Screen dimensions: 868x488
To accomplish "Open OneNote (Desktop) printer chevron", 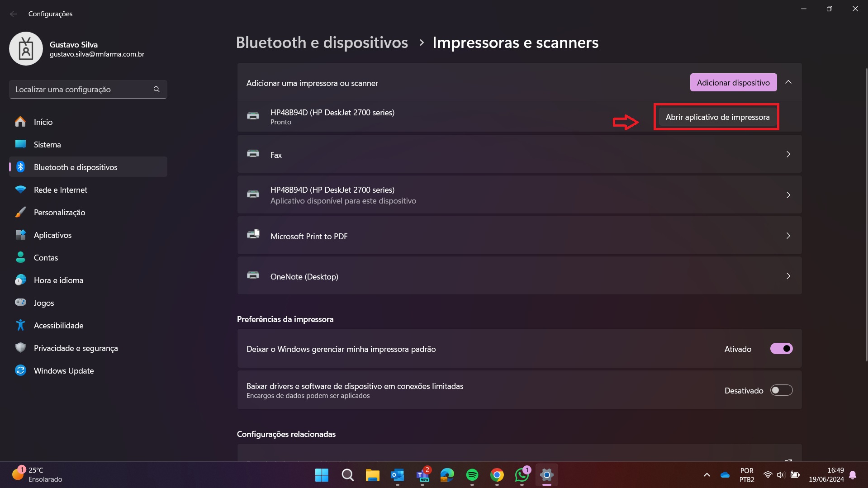I will tap(788, 276).
